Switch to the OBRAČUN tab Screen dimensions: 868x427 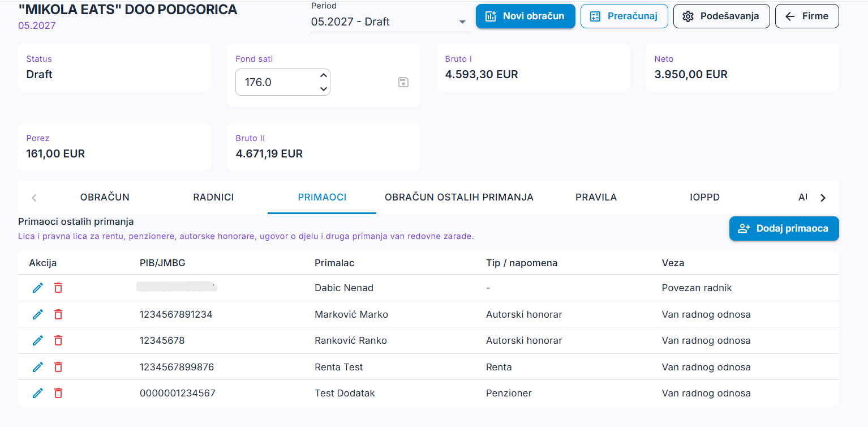[x=105, y=197]
